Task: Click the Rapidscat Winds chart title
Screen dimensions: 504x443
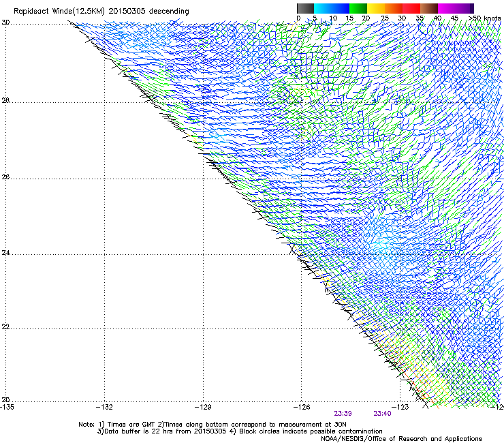Action: (101, 11)
